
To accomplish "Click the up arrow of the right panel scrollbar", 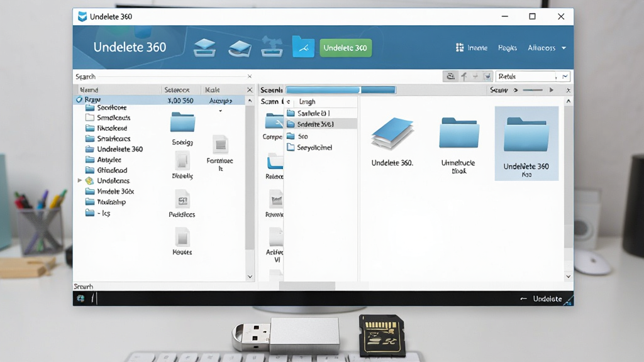I will (569, 101).
